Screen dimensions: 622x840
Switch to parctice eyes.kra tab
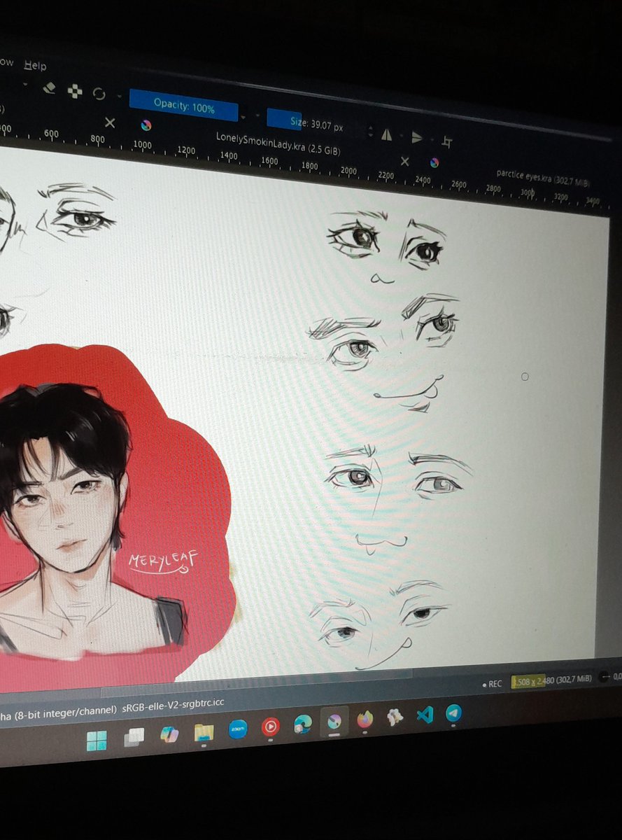click(543, 178)
